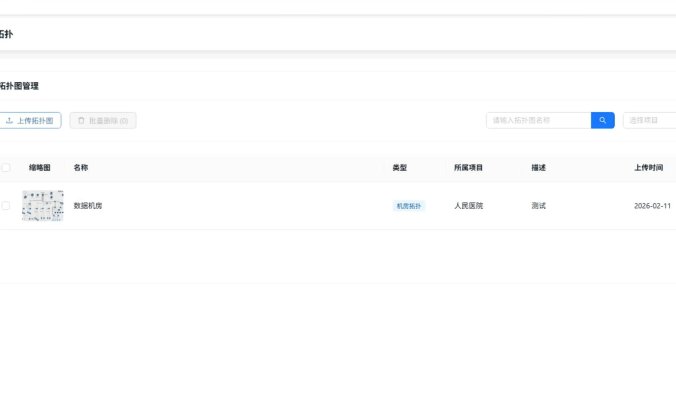The image size is (676, 418).
Task: Click the 拓扑图管理 section title
Action: [19, 86]
